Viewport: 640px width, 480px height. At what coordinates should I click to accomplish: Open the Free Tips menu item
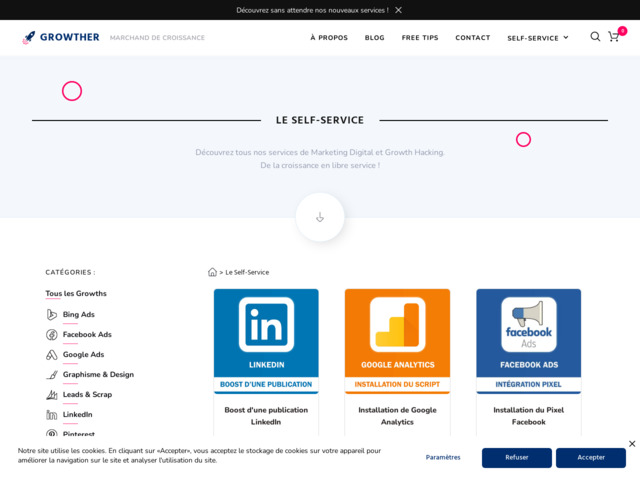tap(420, 38)
